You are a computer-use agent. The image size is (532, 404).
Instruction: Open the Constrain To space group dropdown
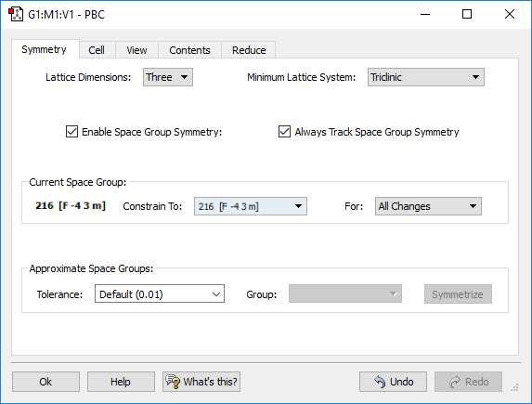coord(251,206)
